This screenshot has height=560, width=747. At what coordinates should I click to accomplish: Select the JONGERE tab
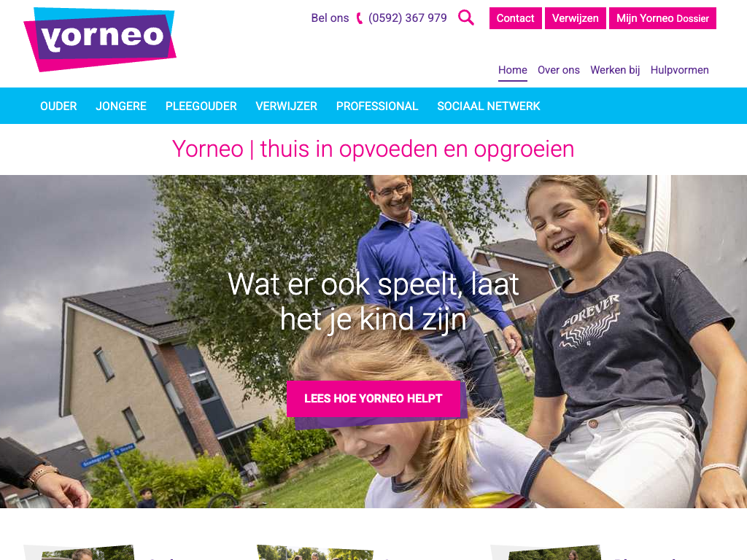(x=121, y=106)
